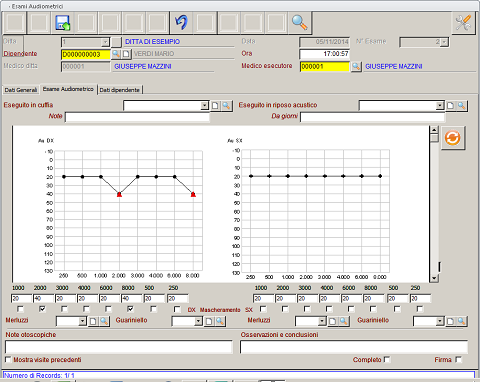The height and width of the screenshot is (382, 480).
Task: Check DX masking checkbox under 1000
Action: [x=20, y=309]
